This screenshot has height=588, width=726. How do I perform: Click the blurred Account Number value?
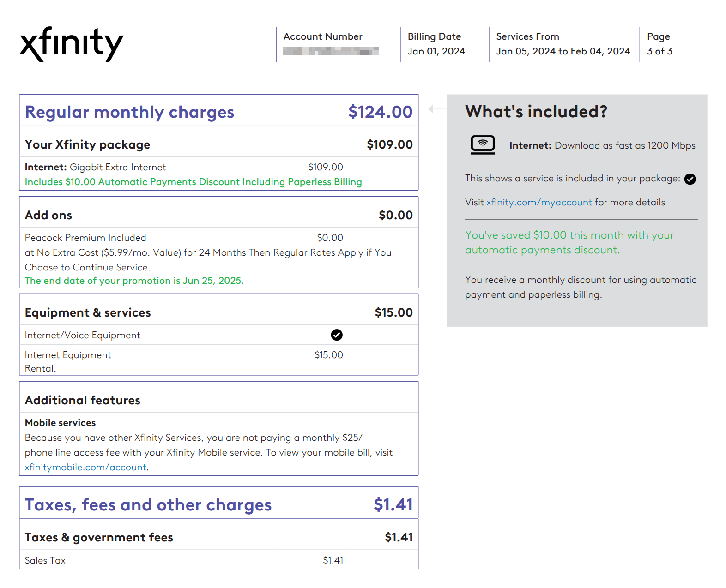pos(331,51)
